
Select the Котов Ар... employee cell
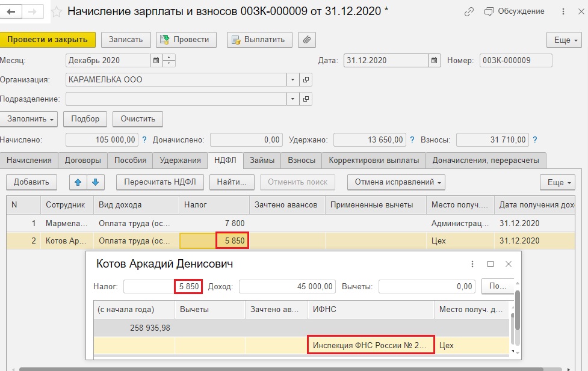click(x=66, y=241)
